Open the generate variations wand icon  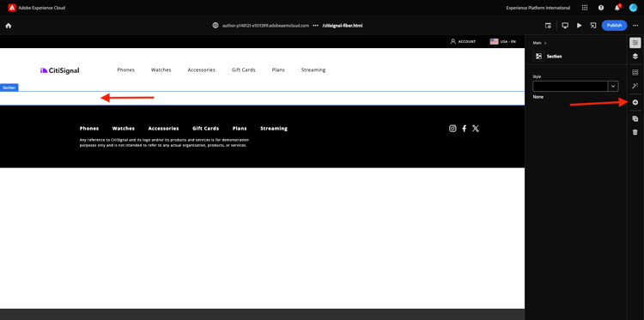(635, 86)
